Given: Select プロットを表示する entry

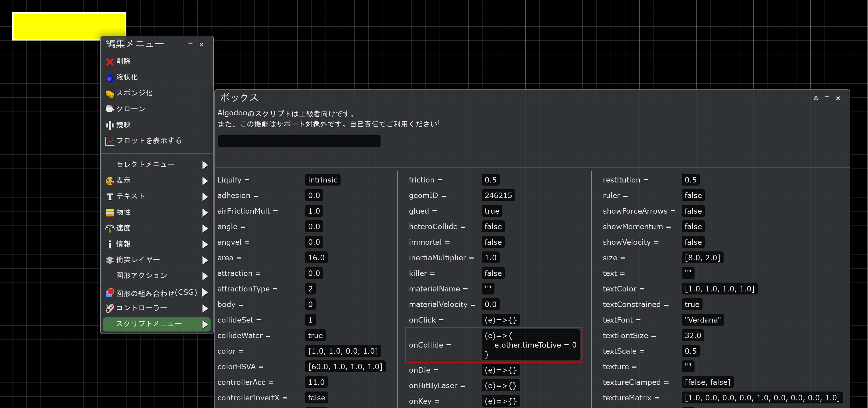Looking at the screenshot, I should pyautogui.click(x=157, y=141).
